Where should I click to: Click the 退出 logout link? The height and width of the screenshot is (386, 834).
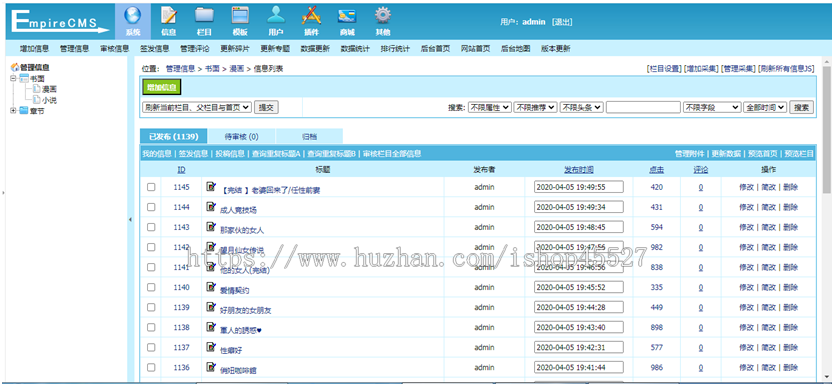tap(562, 22)
